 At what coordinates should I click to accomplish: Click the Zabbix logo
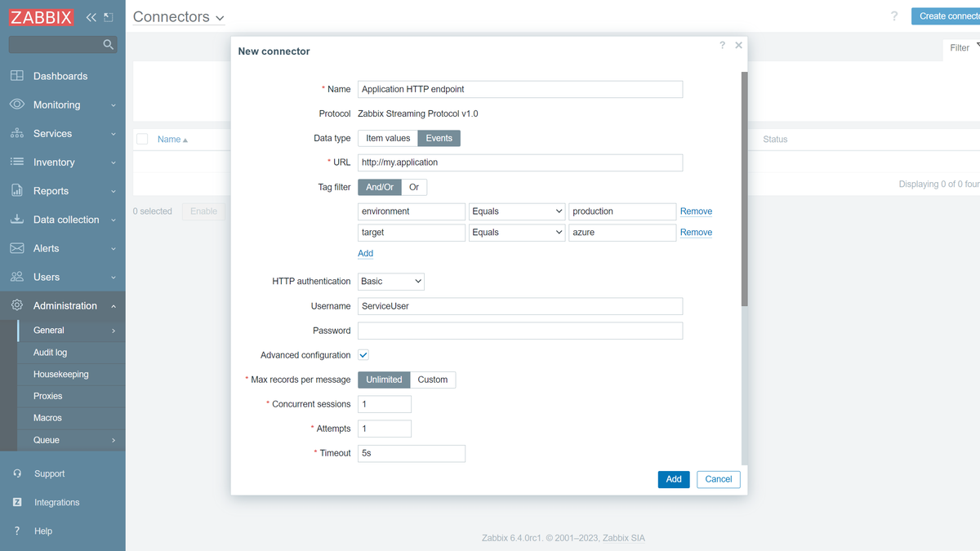tap(42, 17)
